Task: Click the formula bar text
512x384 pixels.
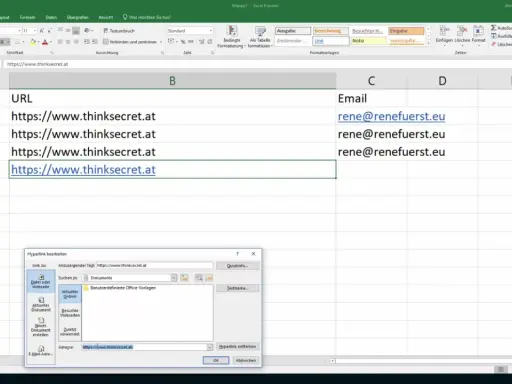Action: click(37, 64)
